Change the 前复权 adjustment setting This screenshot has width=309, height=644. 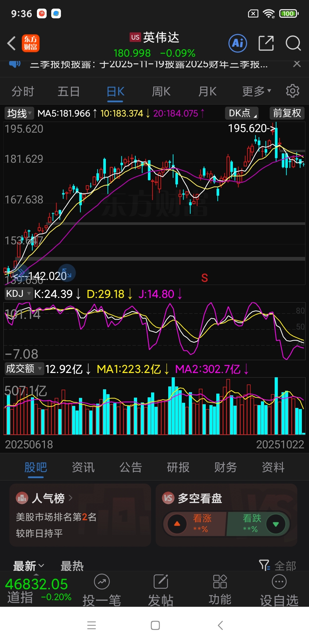tap(287, 113)
